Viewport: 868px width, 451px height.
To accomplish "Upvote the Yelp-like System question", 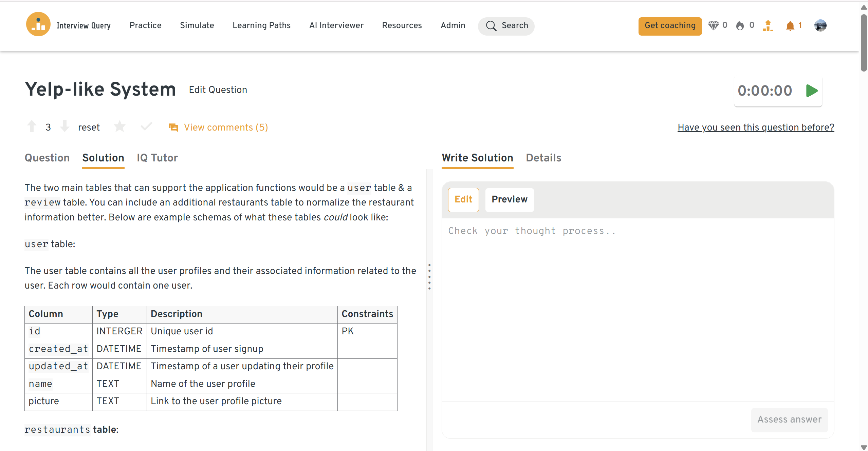I will point(32,126).
